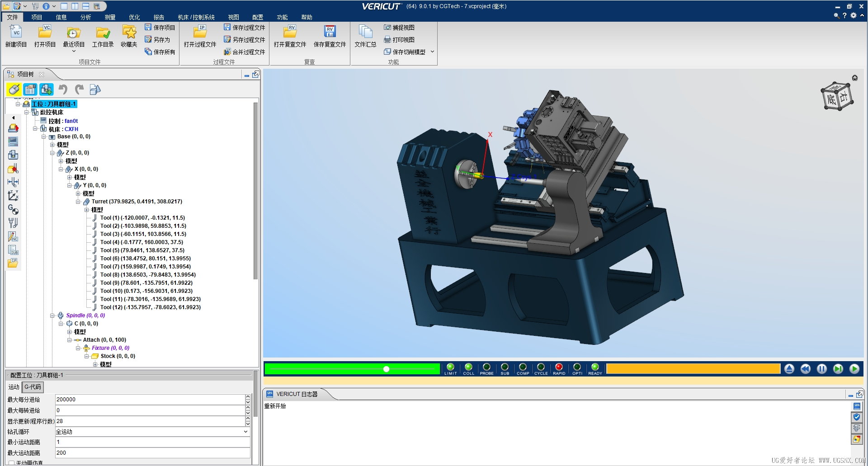Click the 合并过程文件 button
This screenshot has height=466, width=868.
[x=244, y=52]
